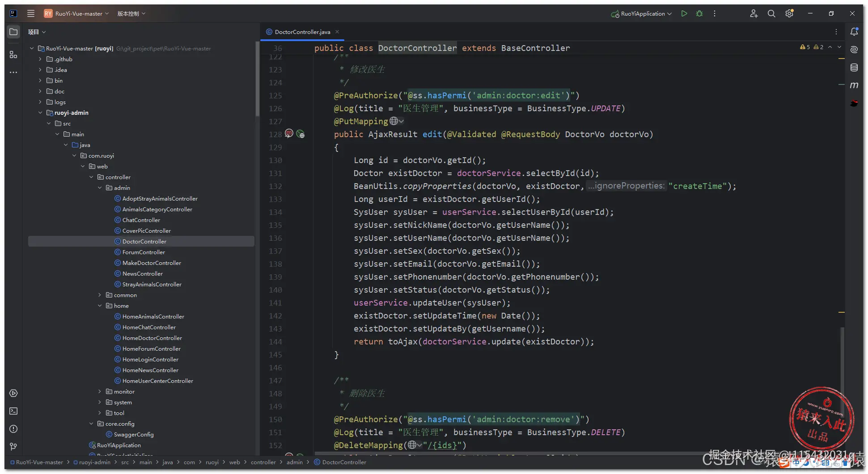Viewport: 868px width, 474px height.
Task: Open the Problems tool window
Action: [x=13, y=429]
